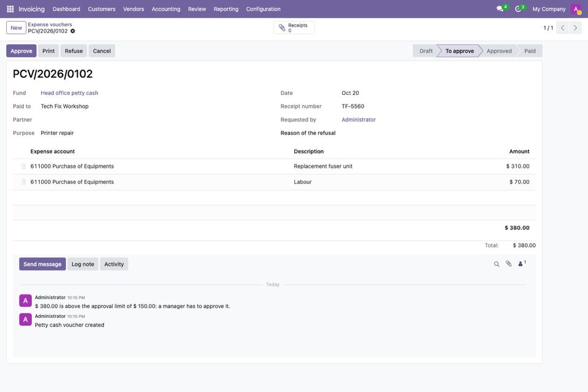This screenshot has width=588, height=392.
Task: Switch to Log note
Action: tap(83, 264)
